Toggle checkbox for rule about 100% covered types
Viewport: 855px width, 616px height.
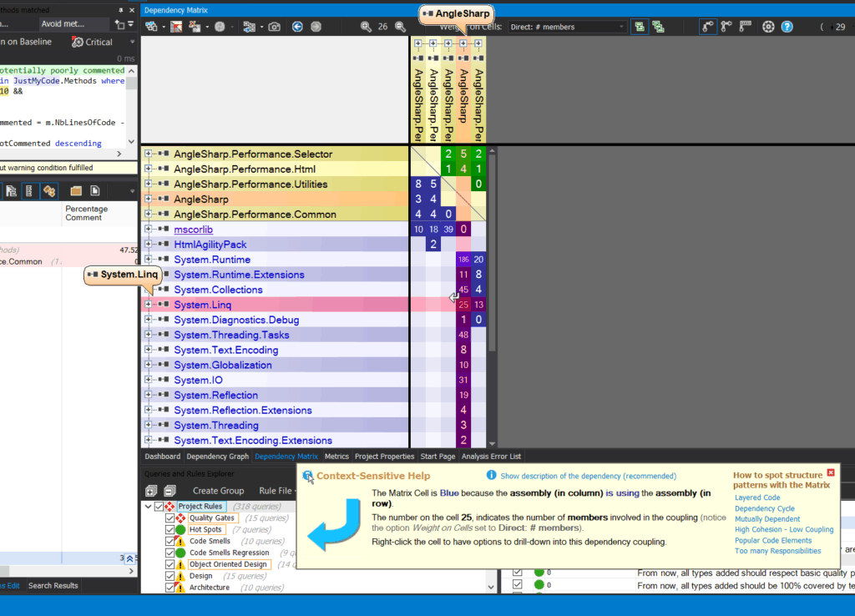pos(518,585)
